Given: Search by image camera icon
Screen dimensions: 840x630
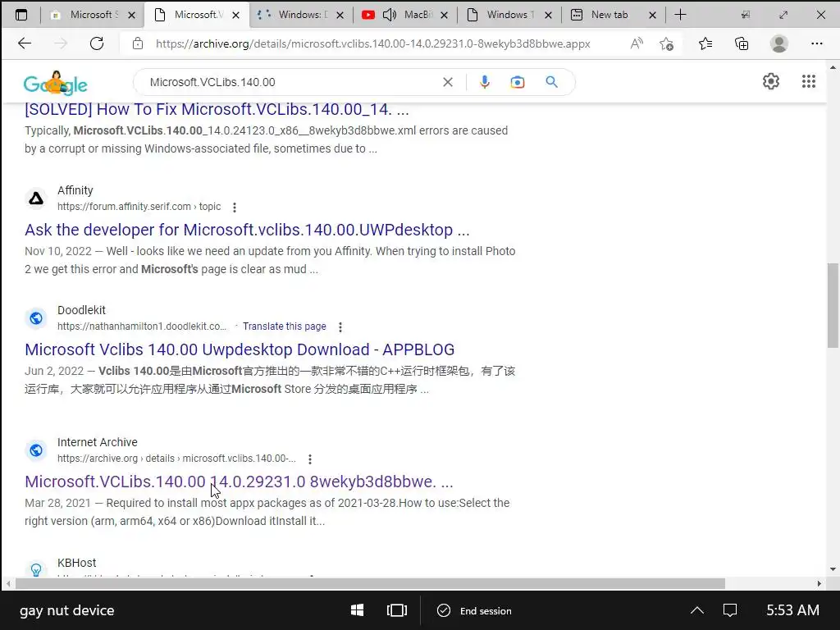Looking at the screenshot, I should (x=518, y=82).
